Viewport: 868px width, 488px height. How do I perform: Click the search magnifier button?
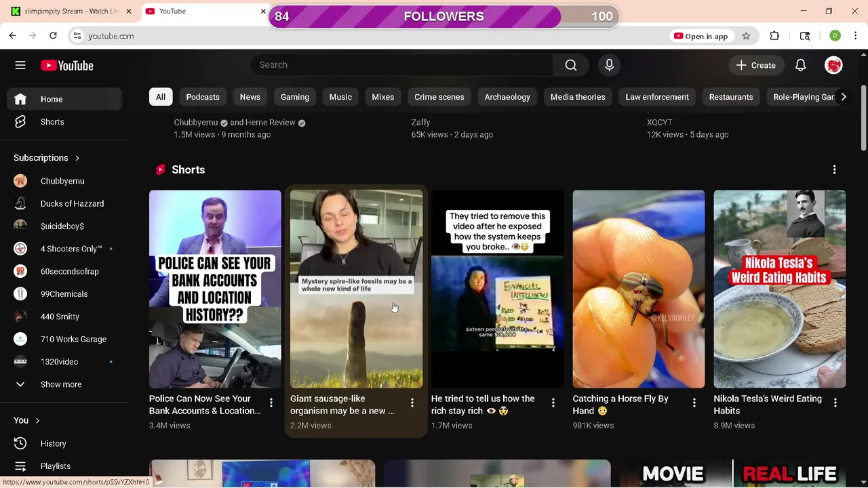tap(571, 65)
